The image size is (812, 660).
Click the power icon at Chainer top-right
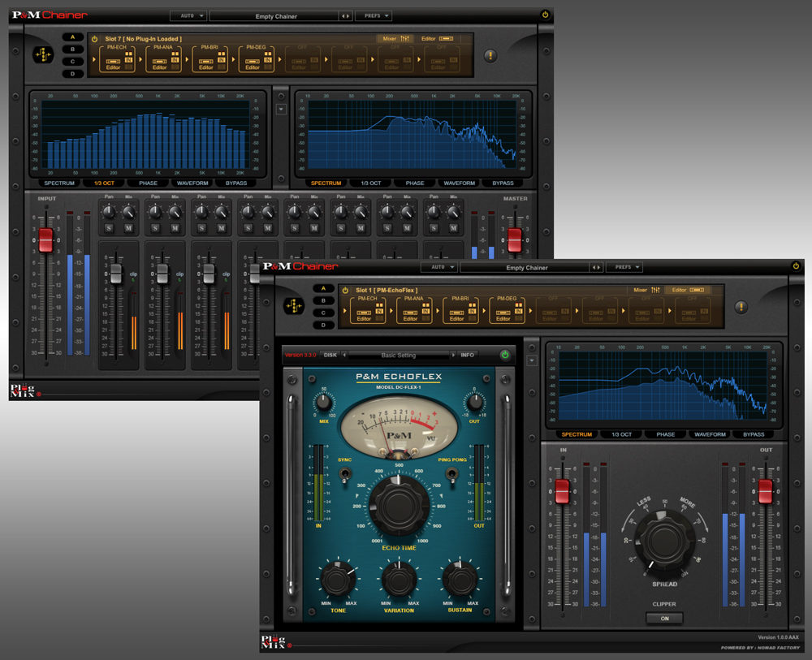[794, 267]
